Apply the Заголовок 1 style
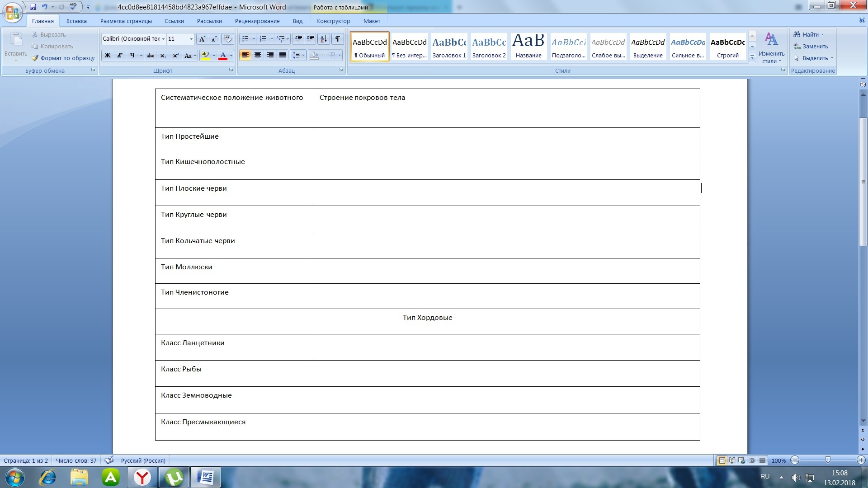 point(449,47)
